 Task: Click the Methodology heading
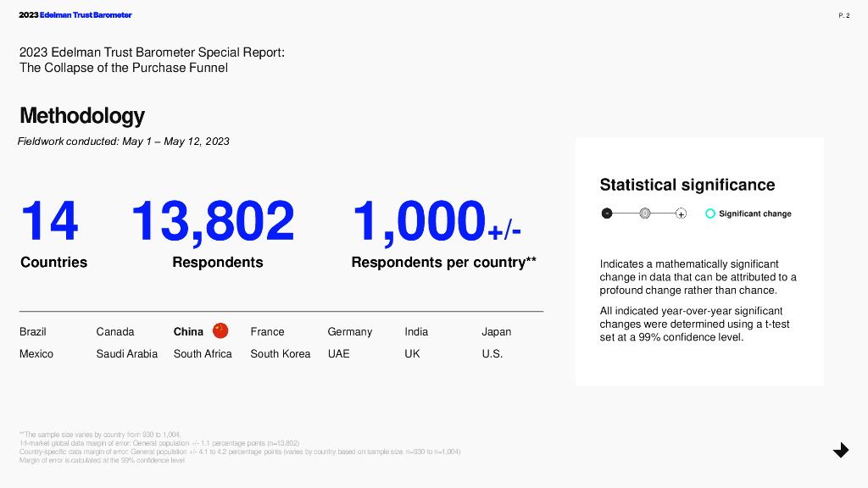[x=81, y=115]
